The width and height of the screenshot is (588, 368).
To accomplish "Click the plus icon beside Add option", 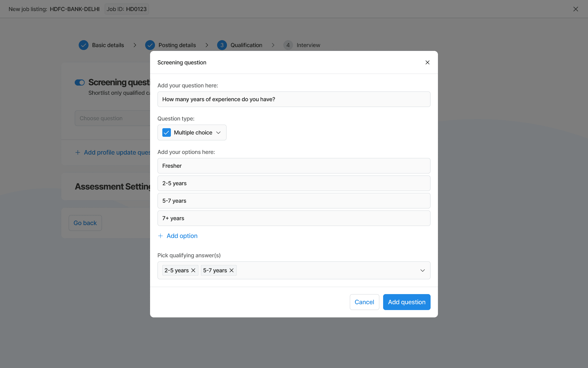I will coord(160,236).
